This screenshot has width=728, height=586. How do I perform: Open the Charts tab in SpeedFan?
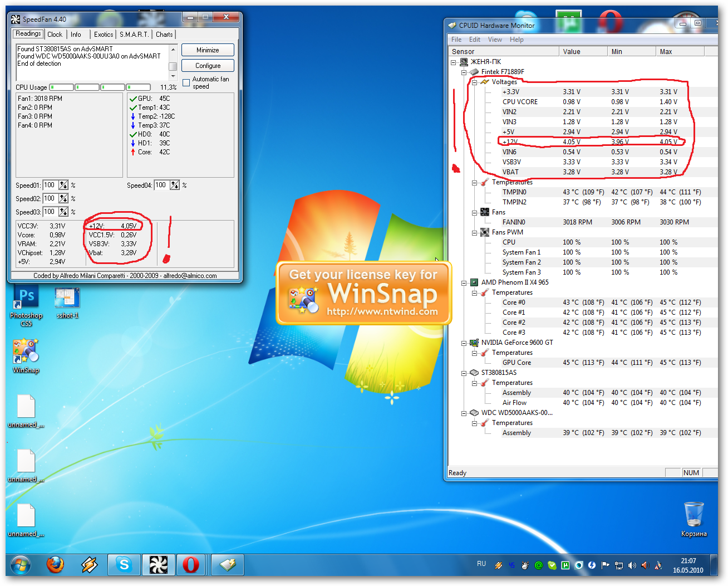tap(164, 35)
